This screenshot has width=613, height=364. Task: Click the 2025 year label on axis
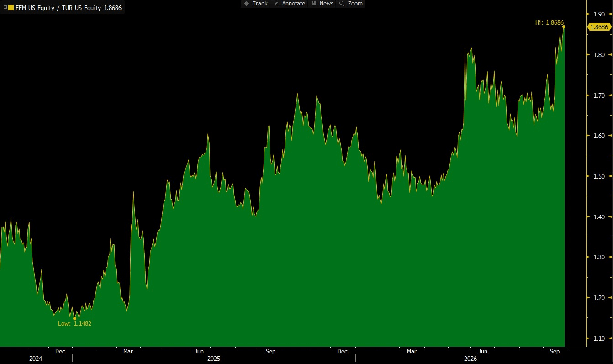click(214, 359)
